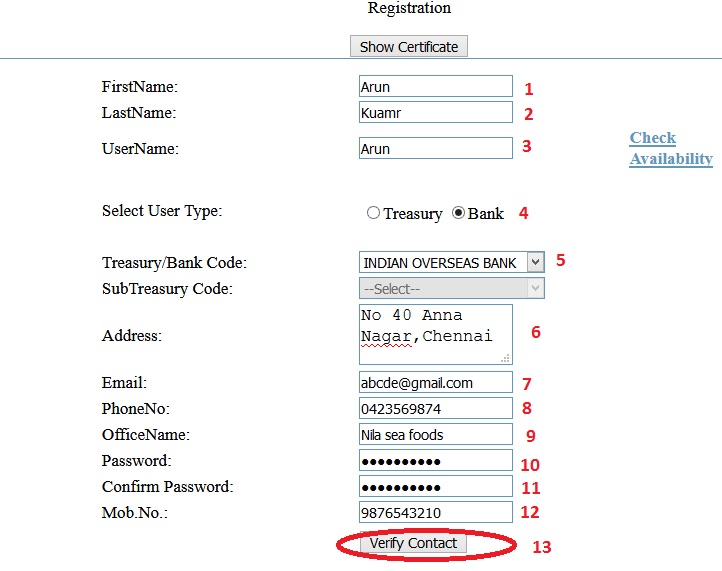Expand the INDIAN OVERSEAS BANK dropdown
Viewport: 722px width, 571px height.
451,262
